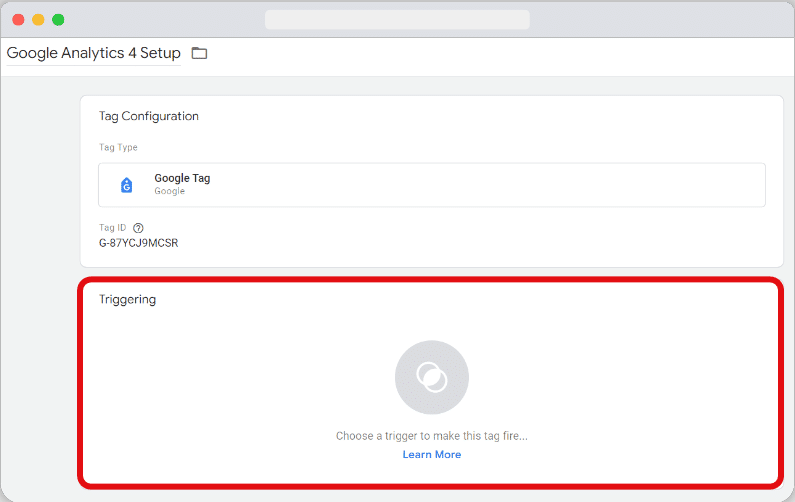
Task: Click the Google Tag blue icon
Action: pos(126,185)
